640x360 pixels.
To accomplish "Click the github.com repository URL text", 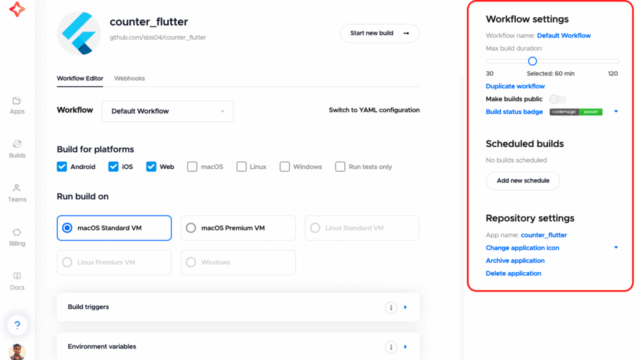I will 158,37.
